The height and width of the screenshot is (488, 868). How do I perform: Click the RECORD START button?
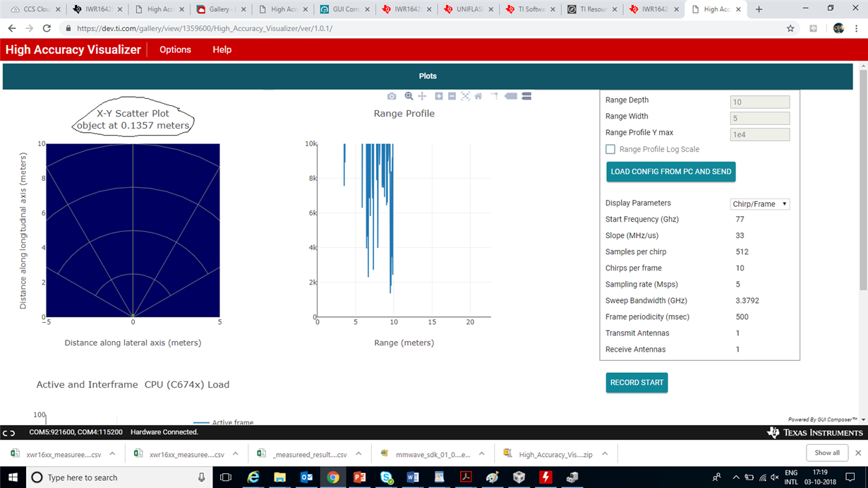[637, 383]
